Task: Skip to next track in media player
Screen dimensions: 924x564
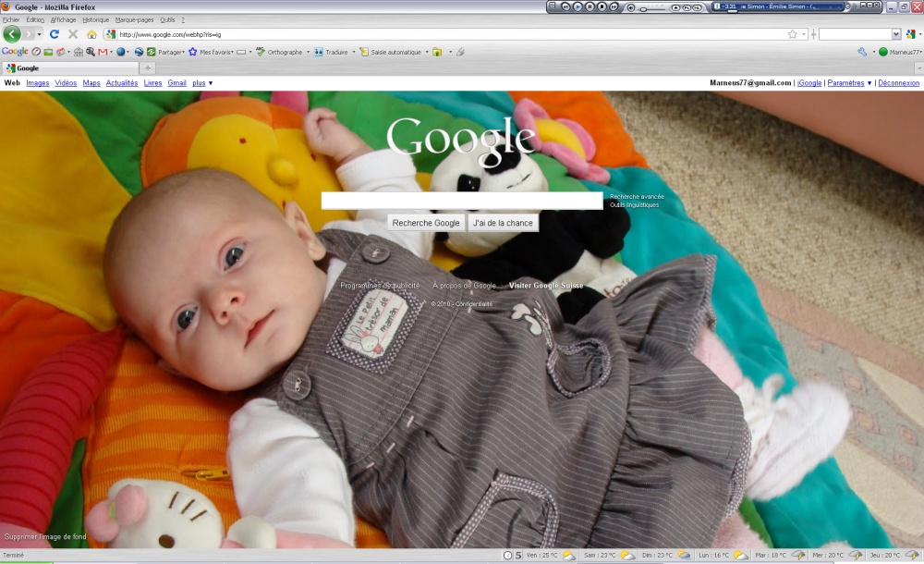Action: (614, 6)
